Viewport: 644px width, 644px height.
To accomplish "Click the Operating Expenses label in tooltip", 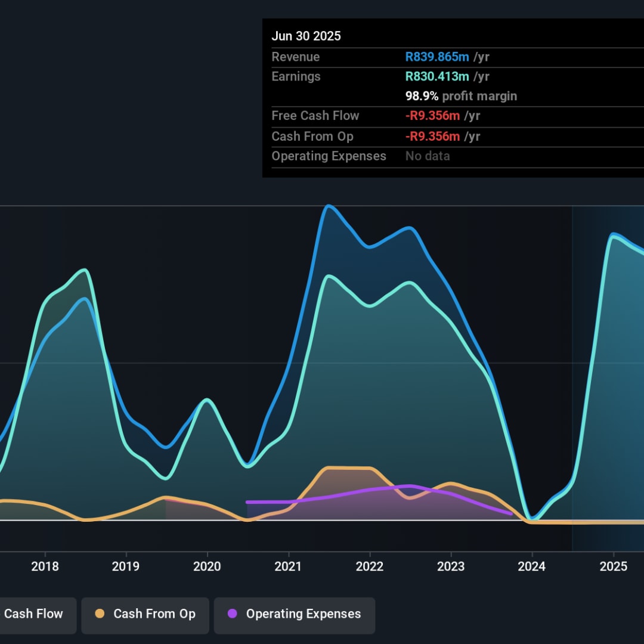I will pos(329,156).
